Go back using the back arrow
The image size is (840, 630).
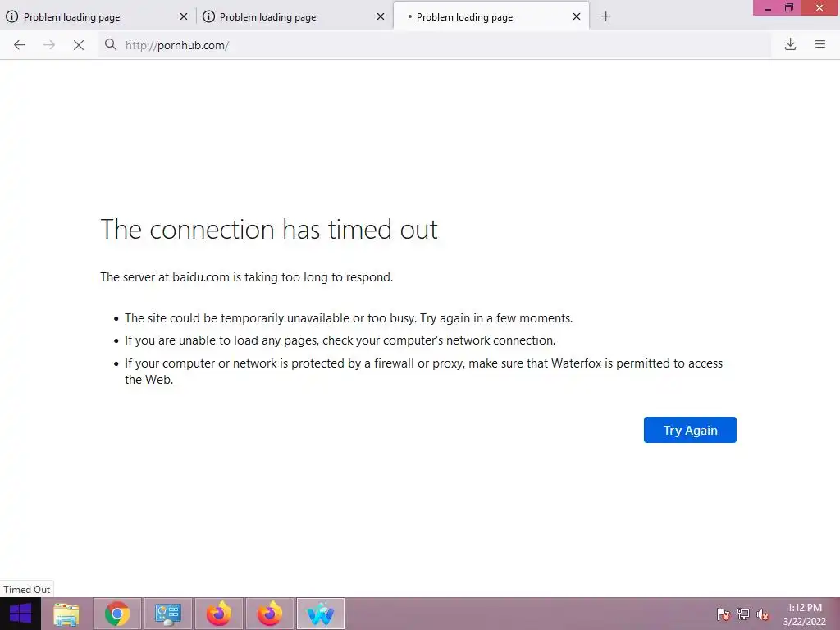tap(20, 45)
